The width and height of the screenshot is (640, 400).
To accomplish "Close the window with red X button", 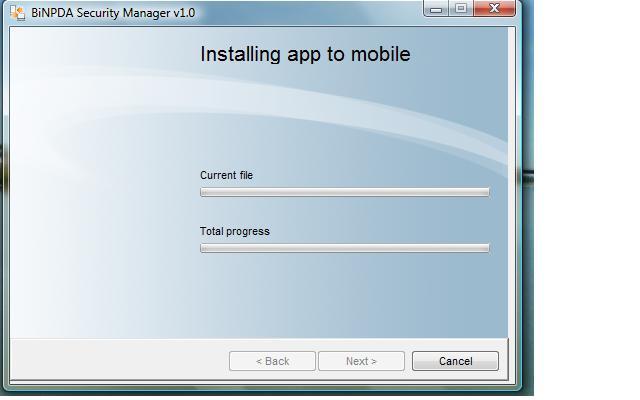I will (495, 9).
